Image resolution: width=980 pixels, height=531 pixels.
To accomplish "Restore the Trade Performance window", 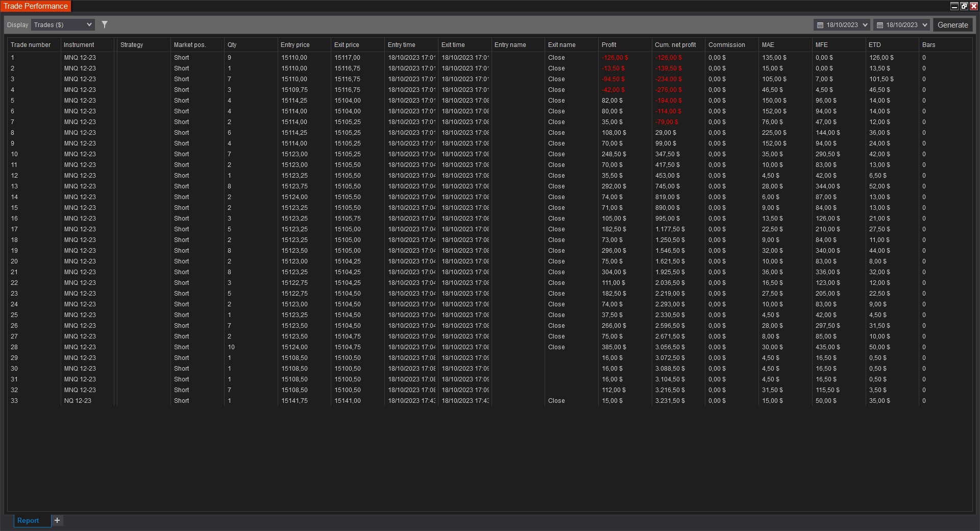I will tap(964, 6).
